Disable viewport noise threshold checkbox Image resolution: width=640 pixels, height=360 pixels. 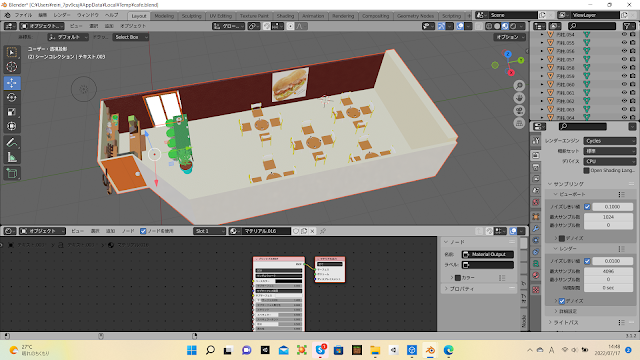click(587, 207)
